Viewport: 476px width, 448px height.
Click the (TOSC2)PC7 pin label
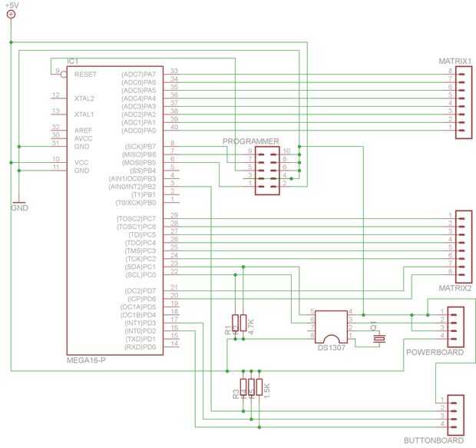137,219
